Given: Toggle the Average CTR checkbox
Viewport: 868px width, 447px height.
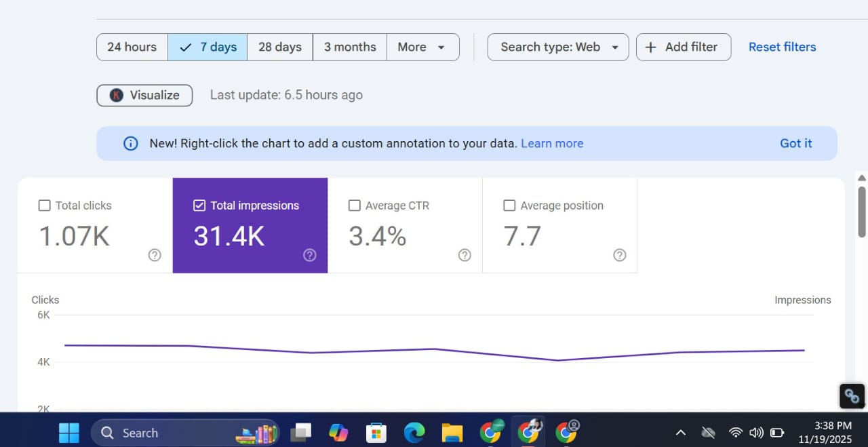Looking at the screenshot, I should (354, 206).
